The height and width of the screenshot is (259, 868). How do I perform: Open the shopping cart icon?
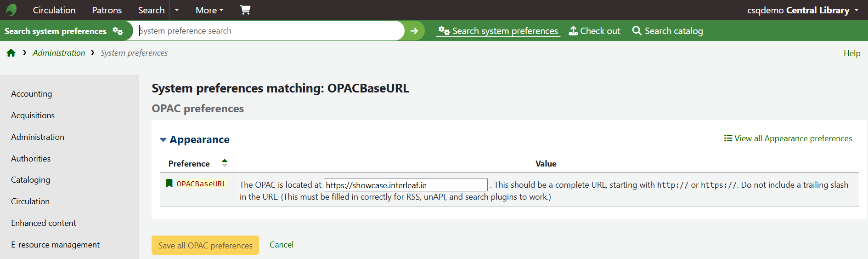pos(245,10)
